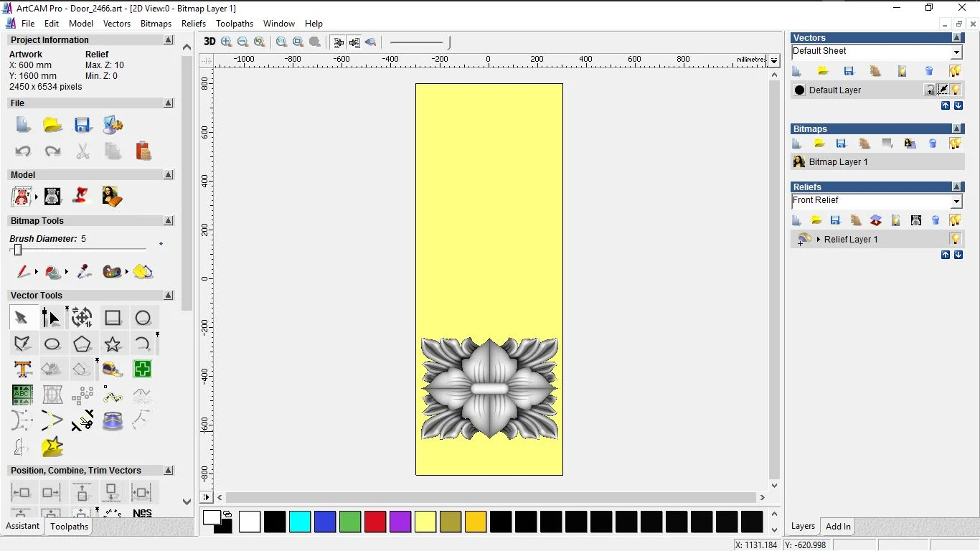
Task: Select Bitmap Layer 1 in Bitmaps panel
Action: [x=838, y=162]
